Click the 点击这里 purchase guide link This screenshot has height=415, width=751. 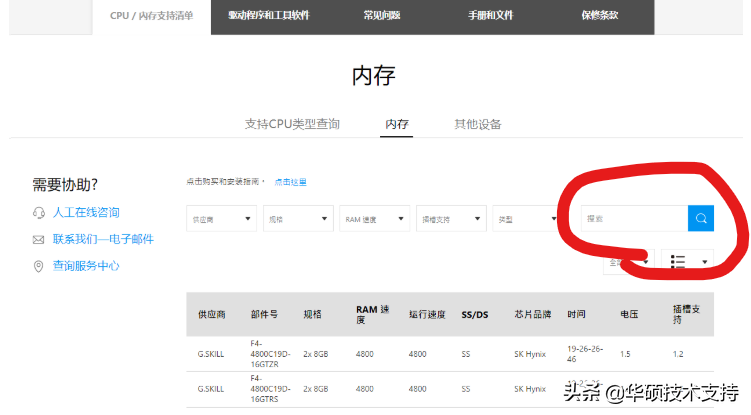coord(290,182)
